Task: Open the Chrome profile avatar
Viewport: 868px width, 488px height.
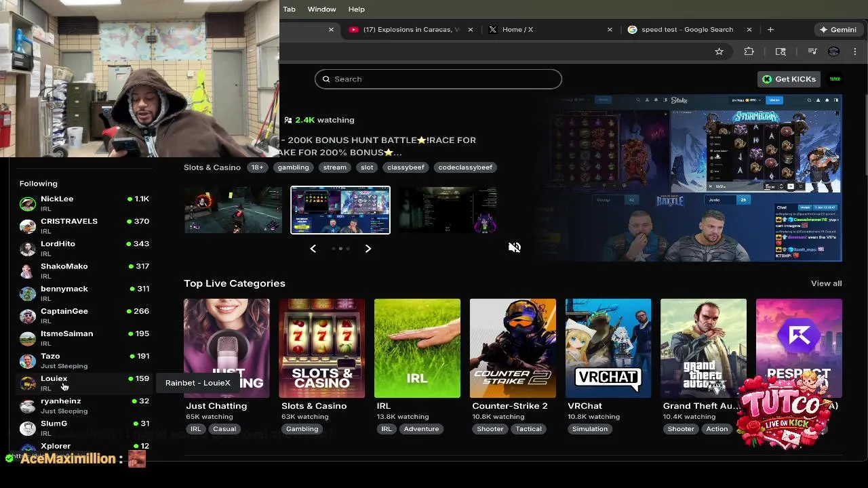Action: [834, 52]
